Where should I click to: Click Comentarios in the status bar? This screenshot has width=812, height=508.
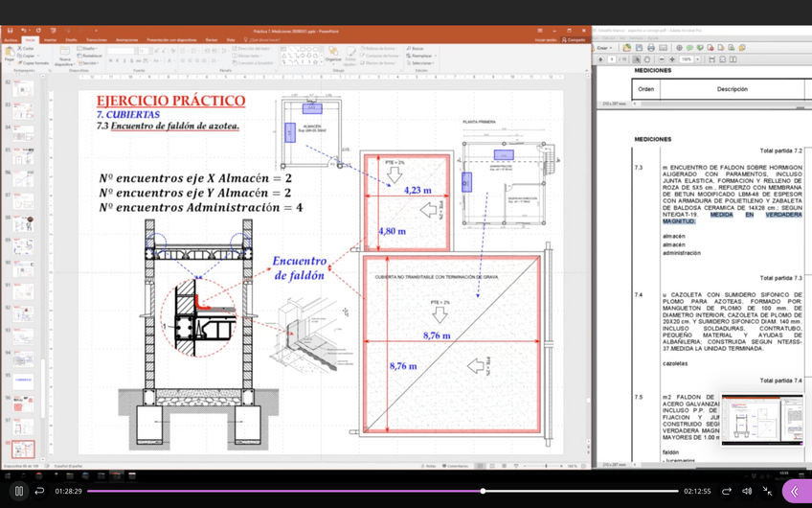pos(456,466)
